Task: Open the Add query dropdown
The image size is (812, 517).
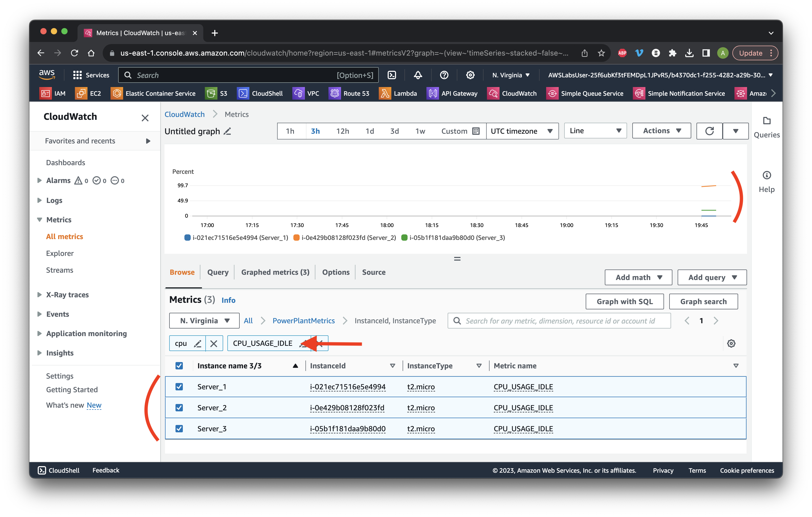Action: 712,277
